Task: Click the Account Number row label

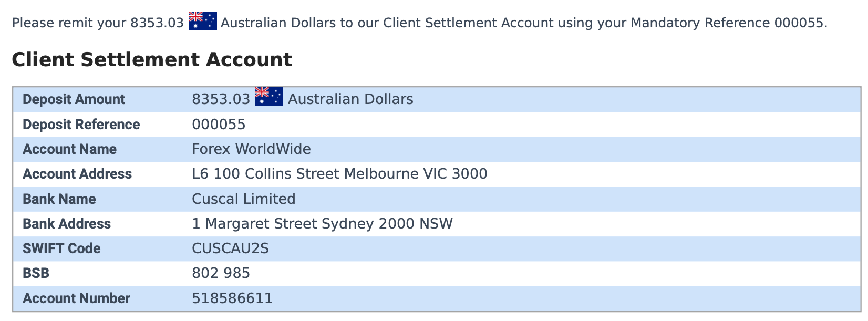Action: (x=76, y=298)
